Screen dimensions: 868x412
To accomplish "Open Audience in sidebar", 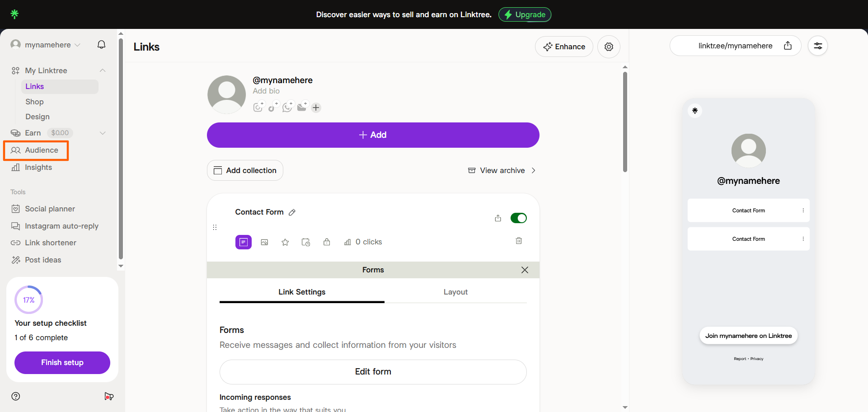I will [36, 150].
